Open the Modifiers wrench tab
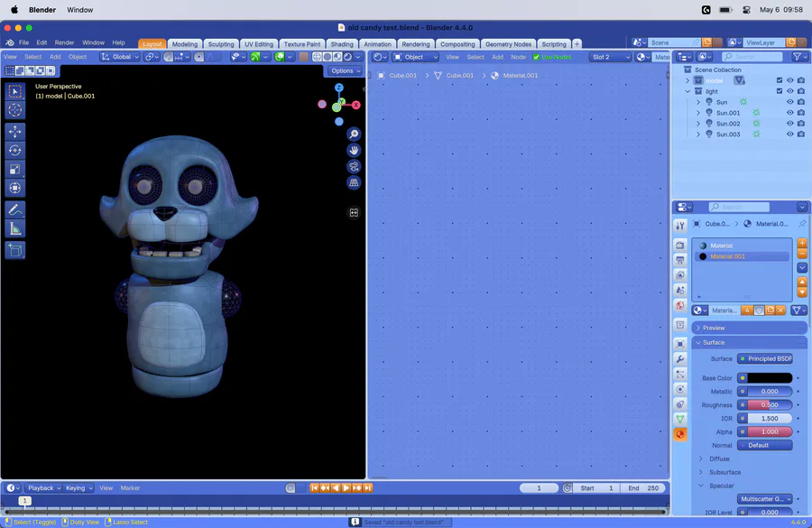812x528 pixels. [x=680, y=358]
